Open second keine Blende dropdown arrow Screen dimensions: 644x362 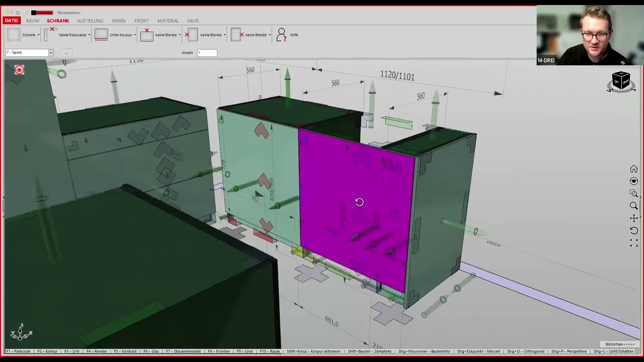[x=224, y=35]
